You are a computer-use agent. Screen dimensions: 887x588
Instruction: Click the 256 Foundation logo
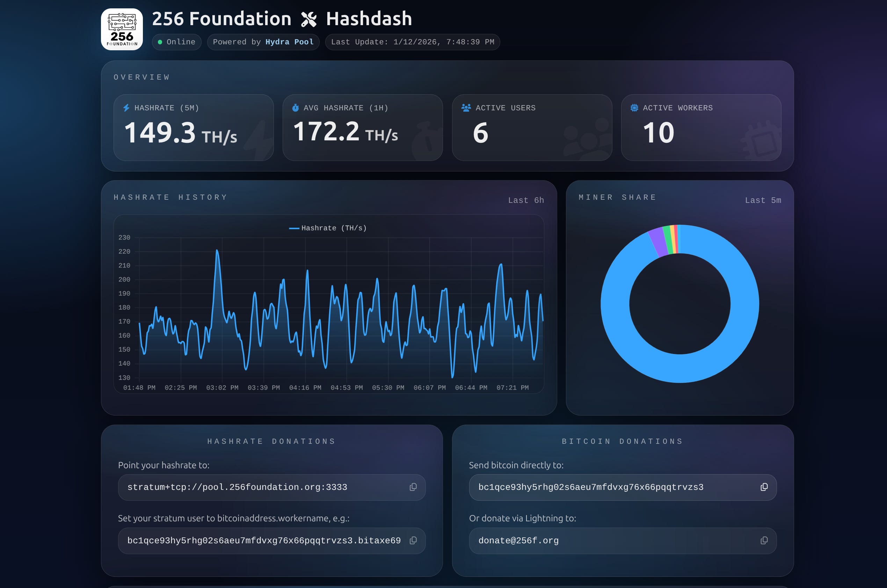pos(122,29)
